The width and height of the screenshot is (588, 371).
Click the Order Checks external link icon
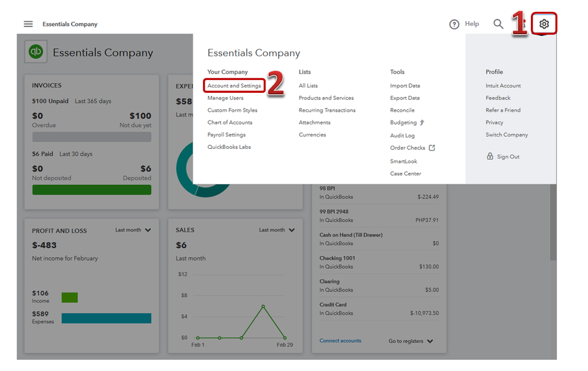click(432, 148)
